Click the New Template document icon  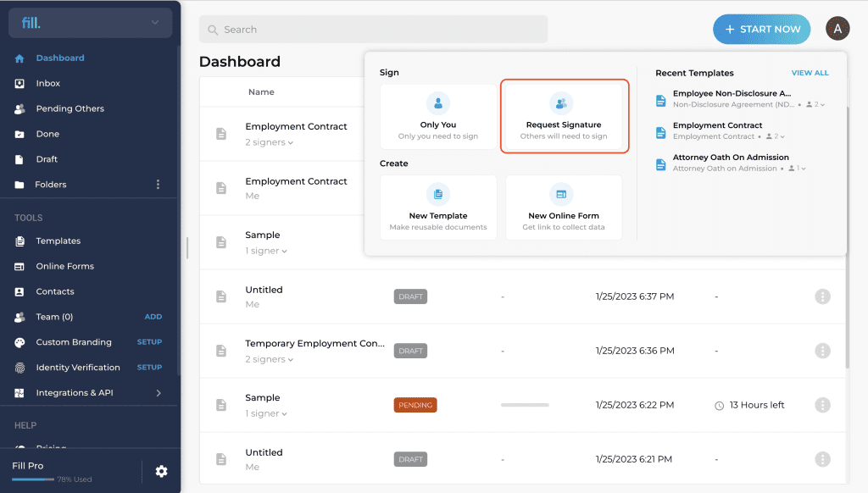click(x=438, y=194)
